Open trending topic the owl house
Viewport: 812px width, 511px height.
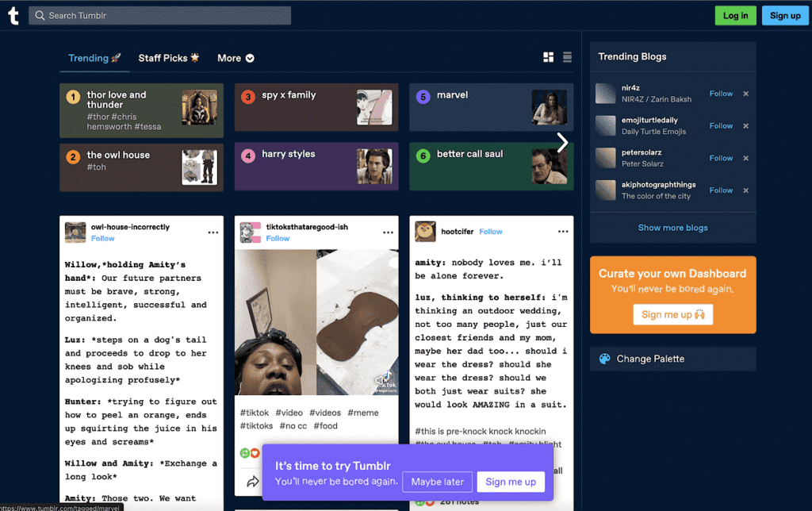(x=141, y=167)
